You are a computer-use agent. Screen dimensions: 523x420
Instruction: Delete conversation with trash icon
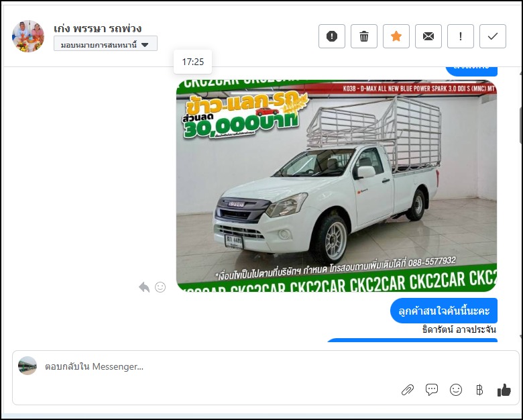[x=364, y=36]
